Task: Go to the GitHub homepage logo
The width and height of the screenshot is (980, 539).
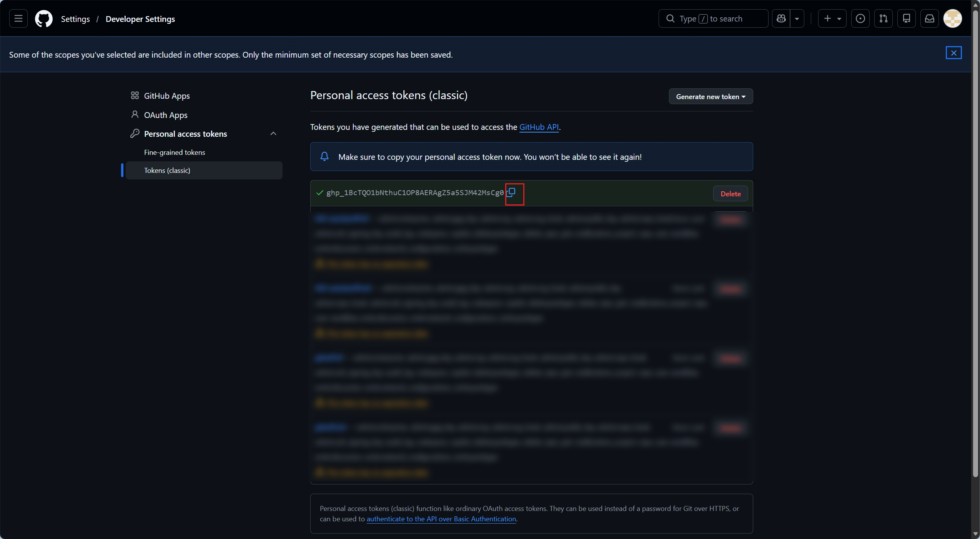Action: click(44, 18)
